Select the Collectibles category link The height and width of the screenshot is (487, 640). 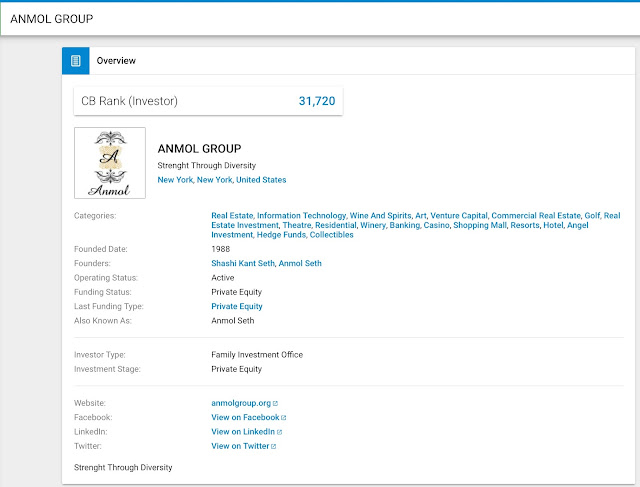pyautogui.click(x=331, y=235)
